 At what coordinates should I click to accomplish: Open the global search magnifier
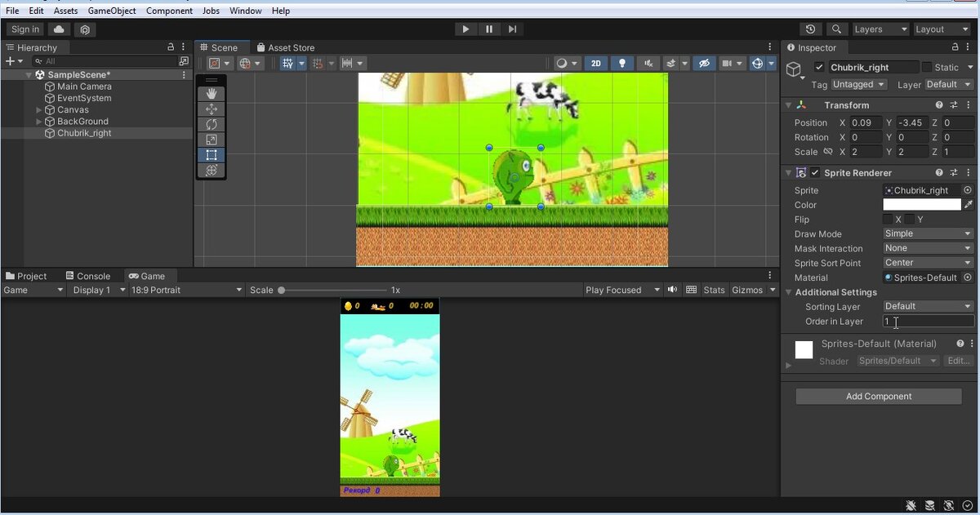click(x=836, y=29)
